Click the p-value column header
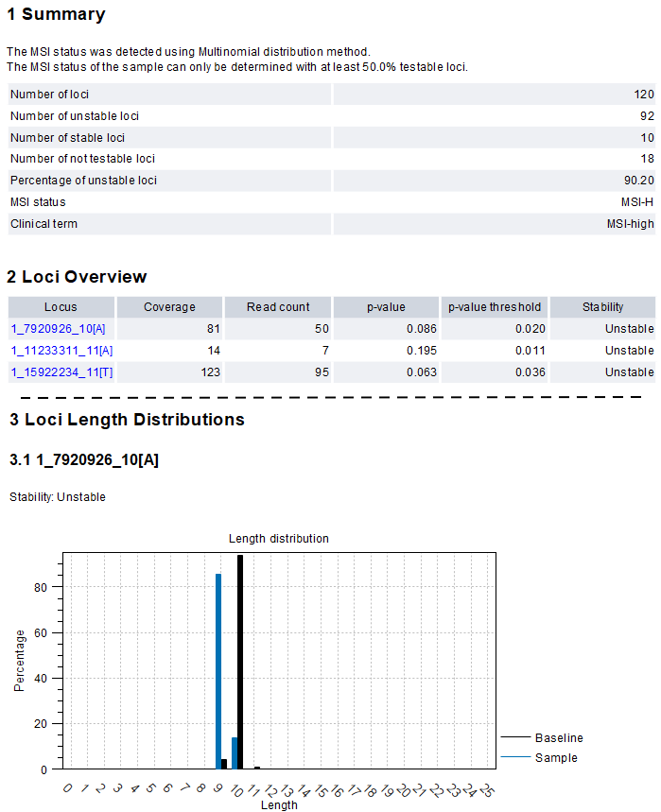The width and height of the screenshot is (661, 812). 386,307
